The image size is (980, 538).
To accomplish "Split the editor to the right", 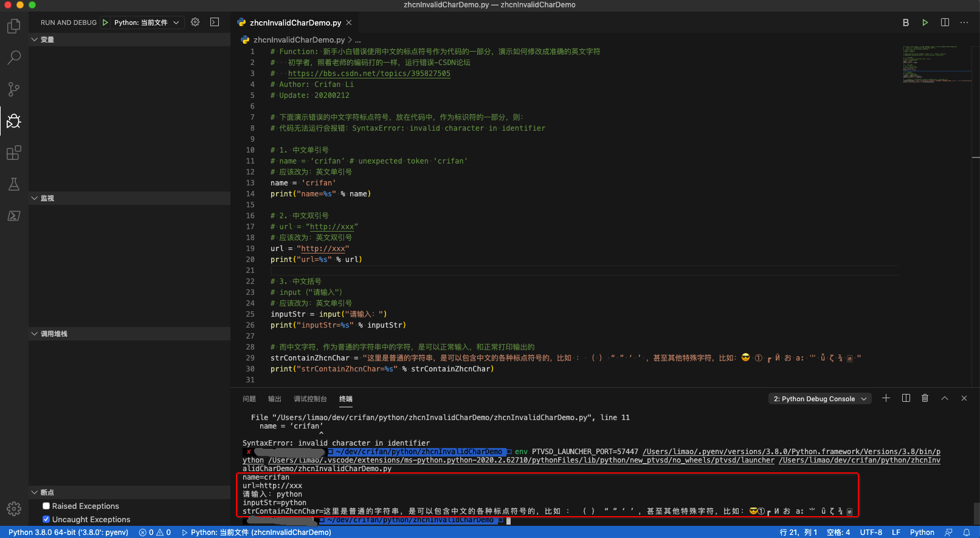I will click(945, 22).
